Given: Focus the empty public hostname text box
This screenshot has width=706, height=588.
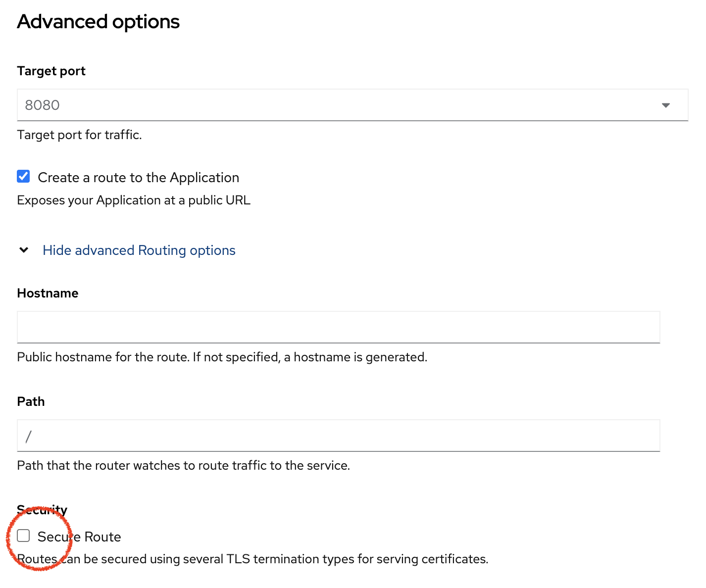Looking at the screenshot, I should coord(338,327).
